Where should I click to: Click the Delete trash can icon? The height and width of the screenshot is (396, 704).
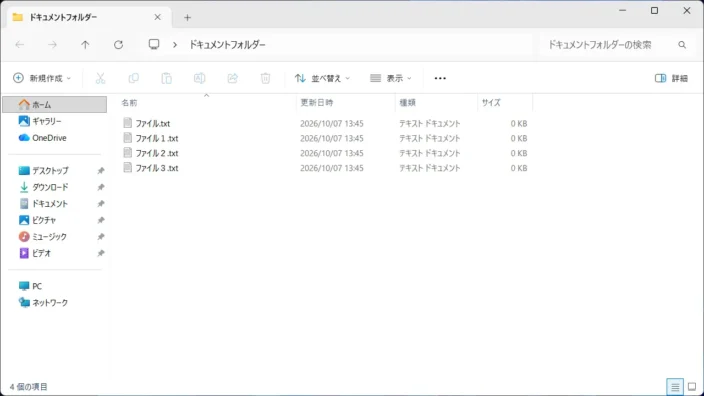tap(265, 78)
